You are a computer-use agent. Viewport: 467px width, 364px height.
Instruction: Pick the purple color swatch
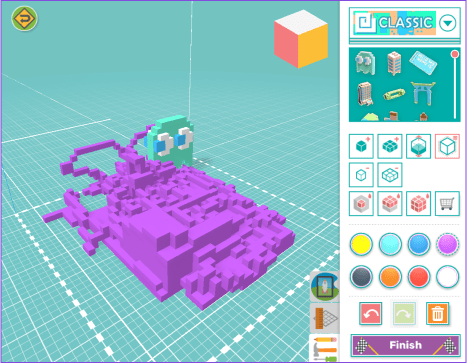(447, 244)
